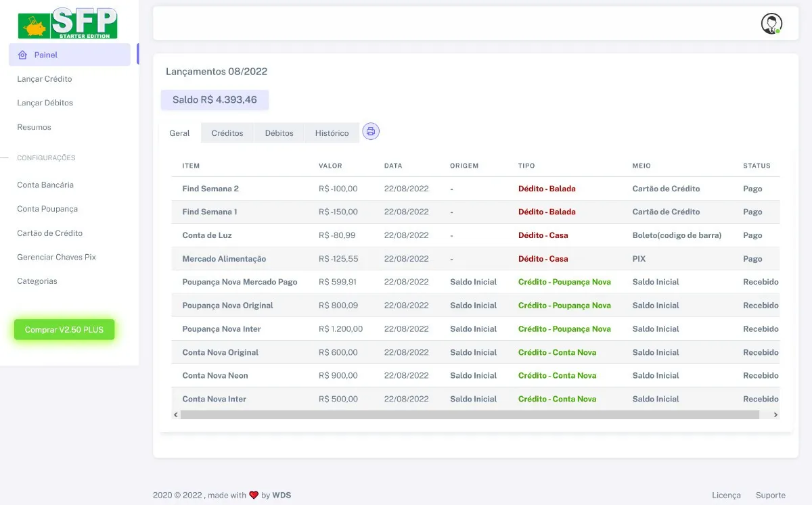This screenshot has height=505, width=812.
Task: Click the PIX payment method cell
Action: point(640,259)
